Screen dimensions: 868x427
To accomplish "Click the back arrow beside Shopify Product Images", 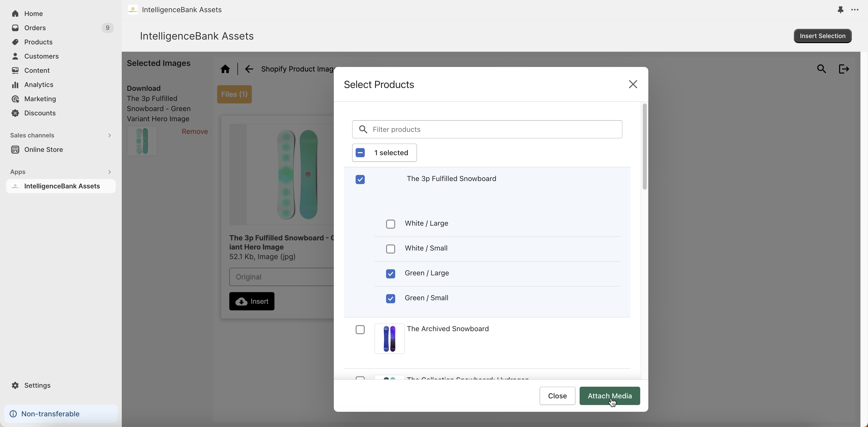I will (x=249, y=69).
